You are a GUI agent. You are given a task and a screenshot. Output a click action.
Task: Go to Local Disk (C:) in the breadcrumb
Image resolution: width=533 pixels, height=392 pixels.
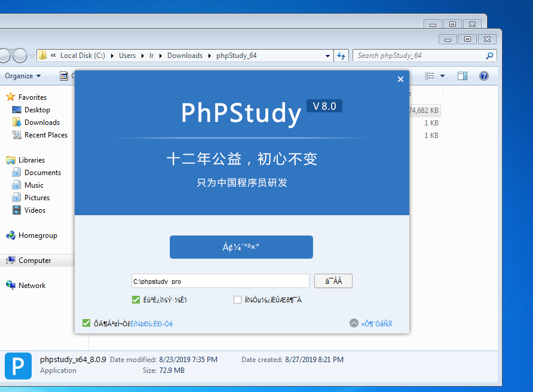point(82,56)
